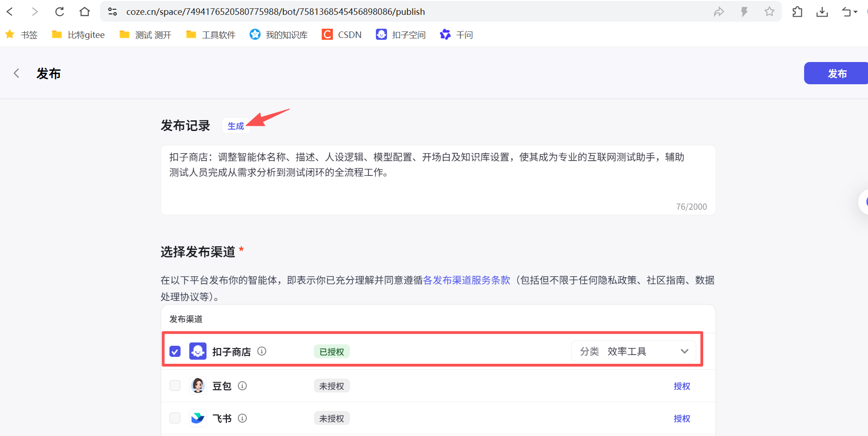Image resolution: width=868 pixels, height=436 pixels.
Task: Open the 千问 bookmark
Action: tap(456, 35)
